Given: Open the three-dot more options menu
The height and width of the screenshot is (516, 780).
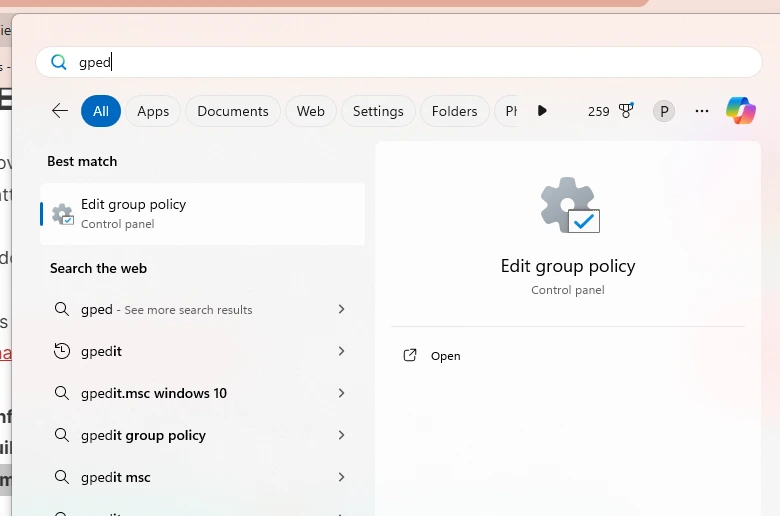Looking at the screenshot, I should (x=702, y=111).
